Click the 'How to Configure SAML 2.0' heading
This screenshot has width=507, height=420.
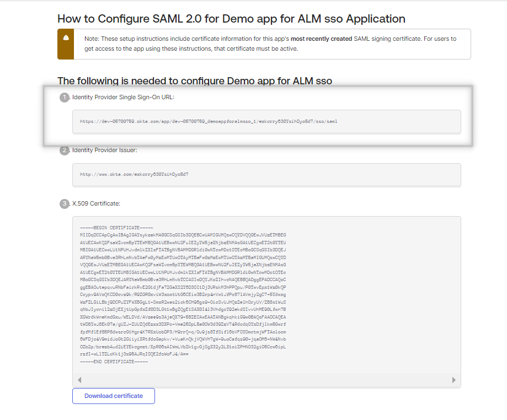coord(231,19)
